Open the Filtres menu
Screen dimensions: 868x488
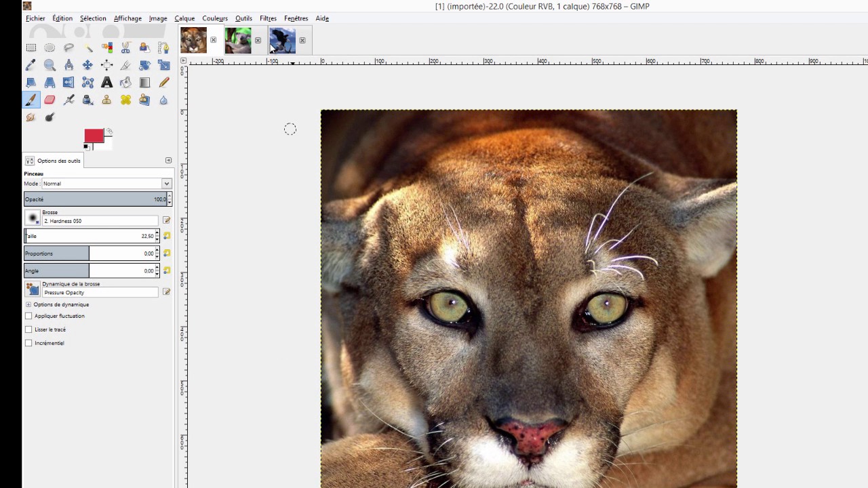tap(268, 18)
